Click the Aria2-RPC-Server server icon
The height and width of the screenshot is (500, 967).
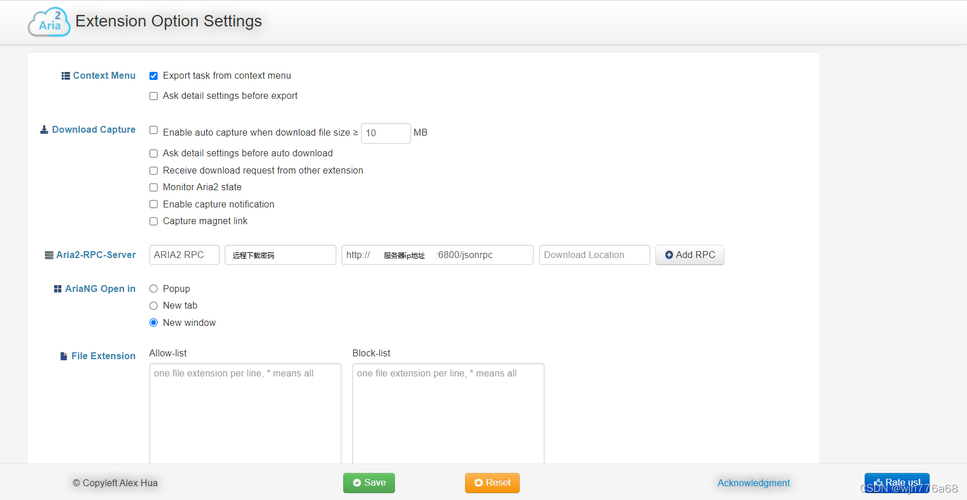[x=49, y=255]
